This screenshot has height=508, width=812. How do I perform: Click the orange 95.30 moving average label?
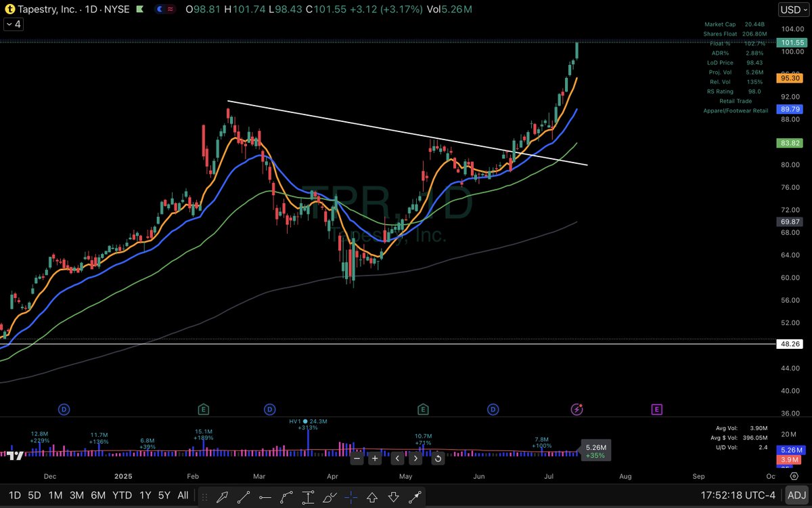tap(791, 78)
